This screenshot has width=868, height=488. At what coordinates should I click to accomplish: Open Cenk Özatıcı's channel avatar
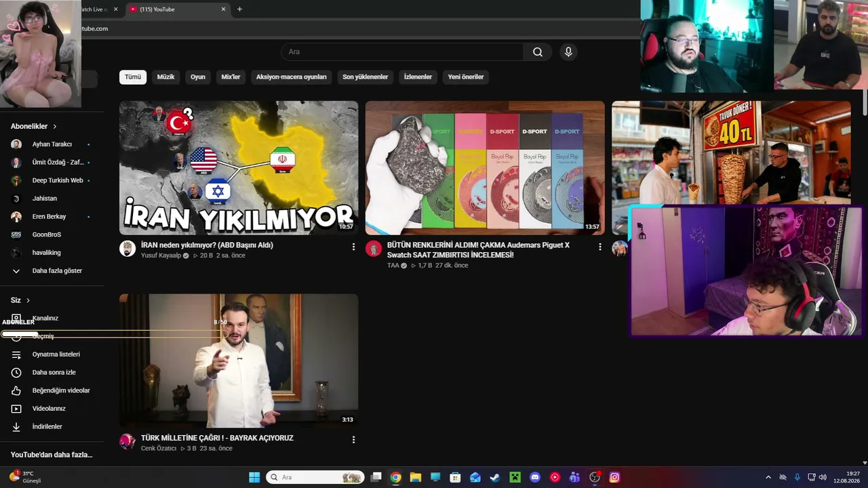point(127,442)
